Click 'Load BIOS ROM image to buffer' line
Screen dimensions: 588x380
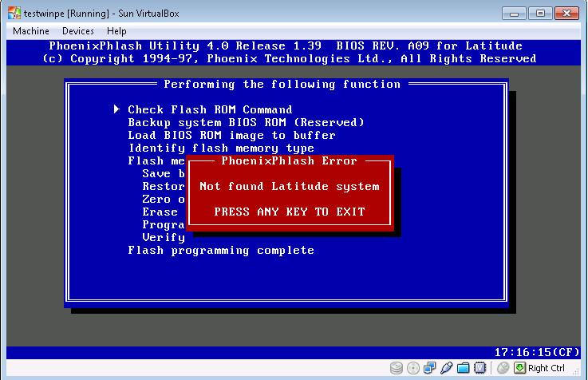coord(231,135)
